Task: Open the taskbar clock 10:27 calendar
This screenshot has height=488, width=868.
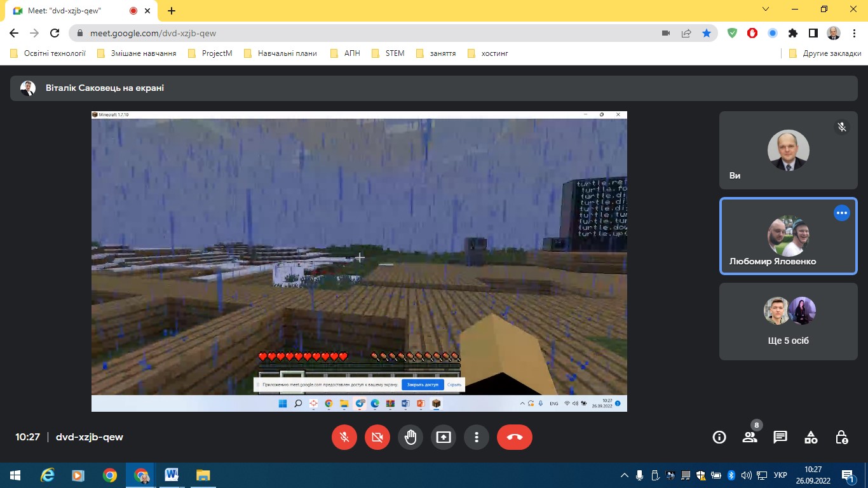Action: click(x=813, y=475)
